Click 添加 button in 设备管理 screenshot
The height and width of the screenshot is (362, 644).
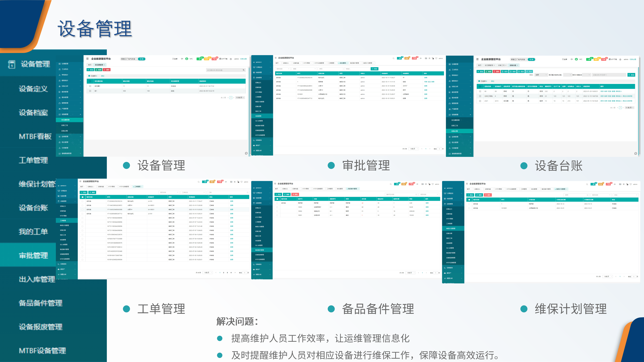click(90, 70)
